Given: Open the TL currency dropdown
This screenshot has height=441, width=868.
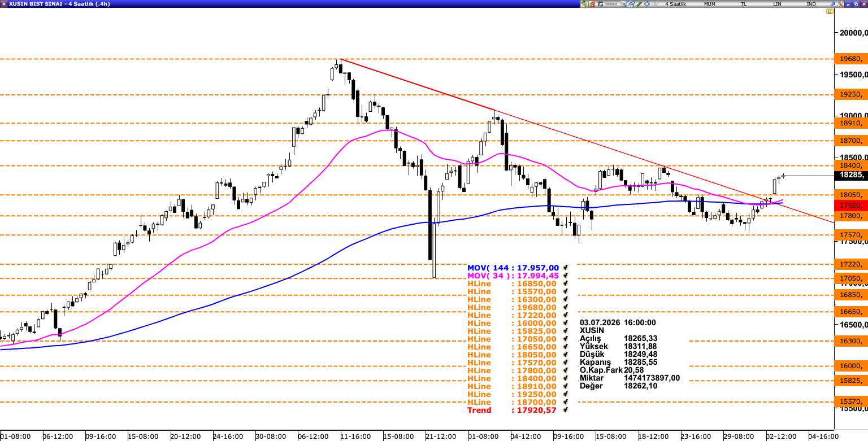Looking at the screenshot, I should click(743, 4).
